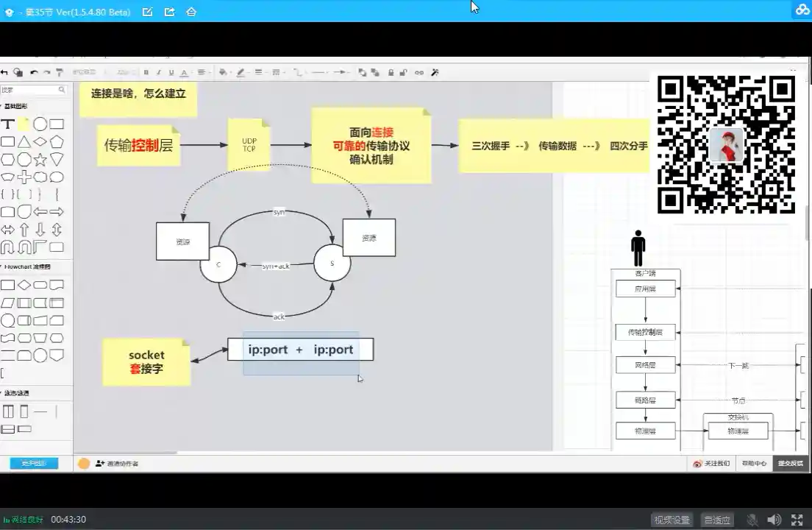Click the magnifier icon in shape search
The image size is (812, 530).
click(x=62, y=90)
